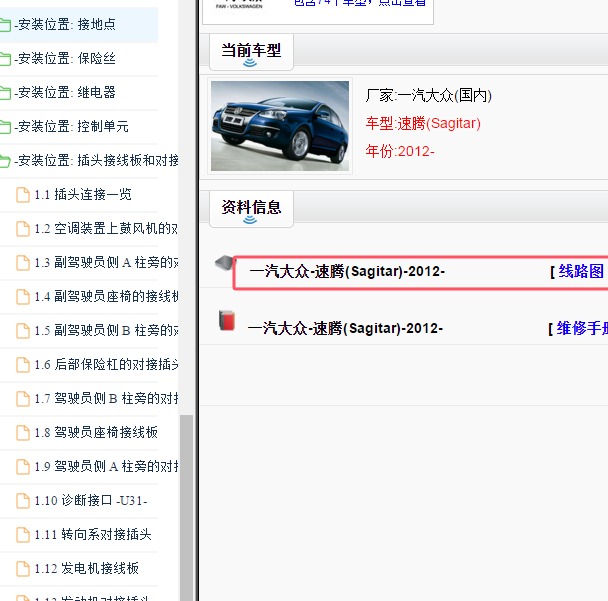Open 1.9 驾驶员侧 A 柱旁 entry
608x601 pixels.
pyautogui.click(x=106, y=466)
